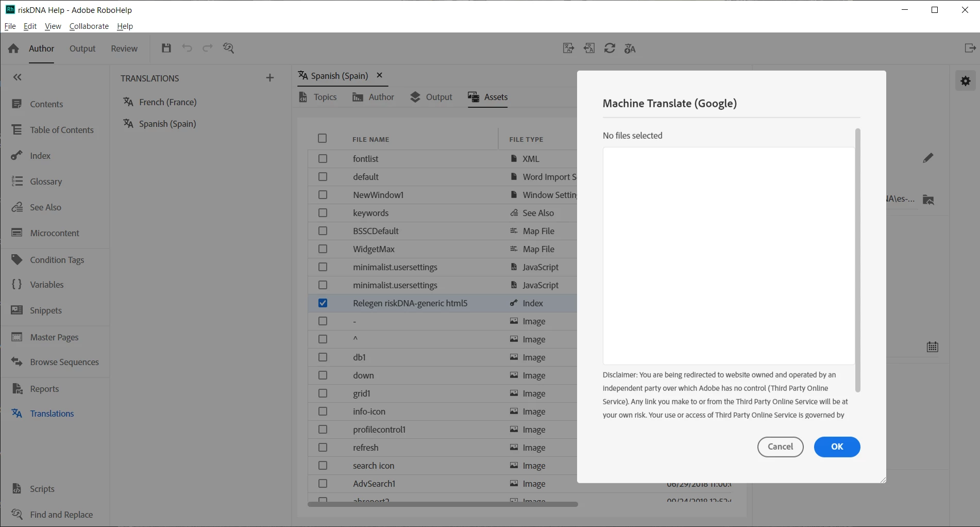Image resolution: width=980 pixels, height=527 pixels.
Task: Switch to the Topics tab
Action: coord(318,97)
